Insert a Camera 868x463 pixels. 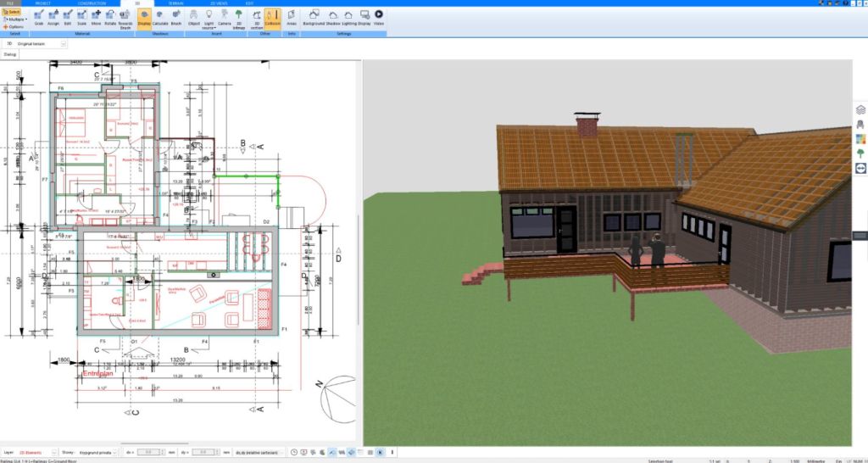[224, 19]
